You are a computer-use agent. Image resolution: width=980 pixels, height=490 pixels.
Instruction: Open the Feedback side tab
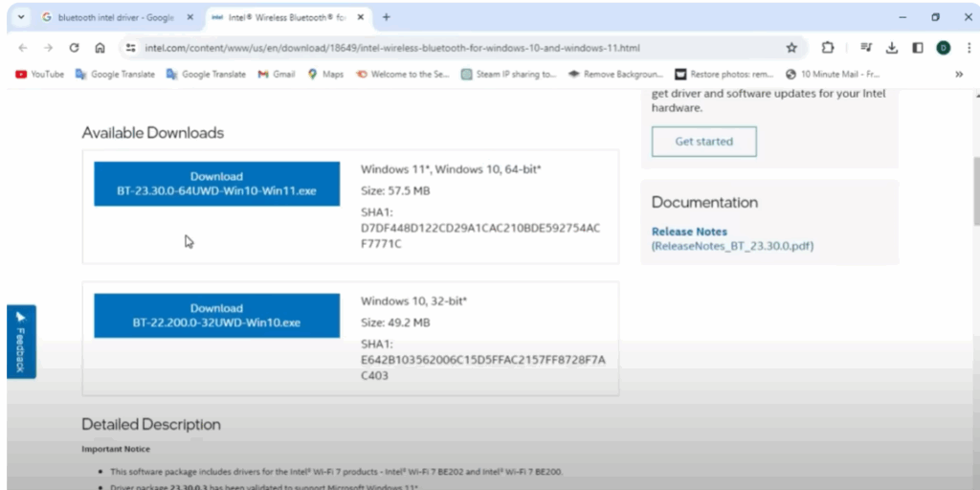point(21,342)
